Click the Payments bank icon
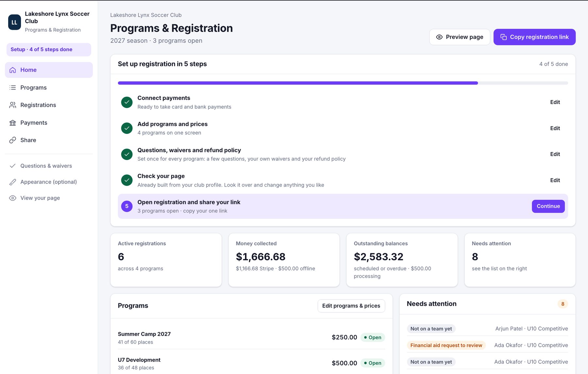 [13, 122]
